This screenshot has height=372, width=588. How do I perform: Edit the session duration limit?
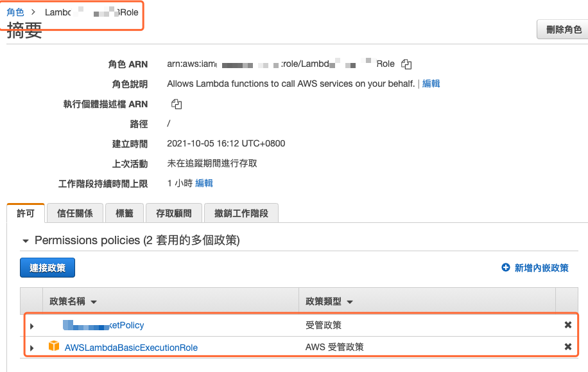(204, 183)
